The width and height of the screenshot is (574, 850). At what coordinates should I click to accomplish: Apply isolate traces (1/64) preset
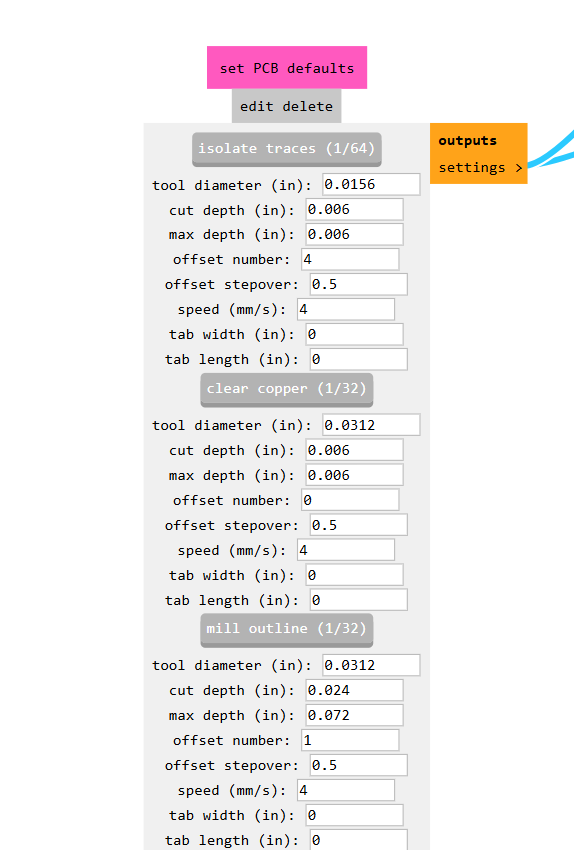point(287,149)
